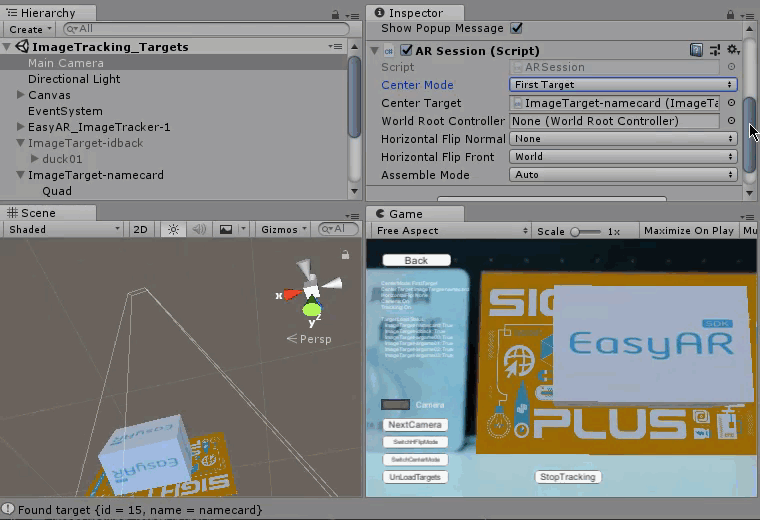760x520 pixels.
Task: Collapse ImageTarget-idback object
Action: 20,142
